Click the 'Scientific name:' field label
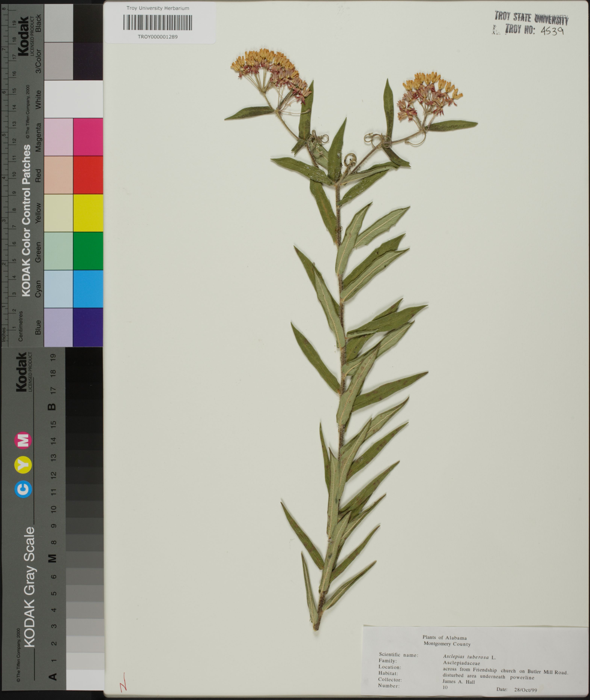Screen dimensions: 590x700 (398, 655)
